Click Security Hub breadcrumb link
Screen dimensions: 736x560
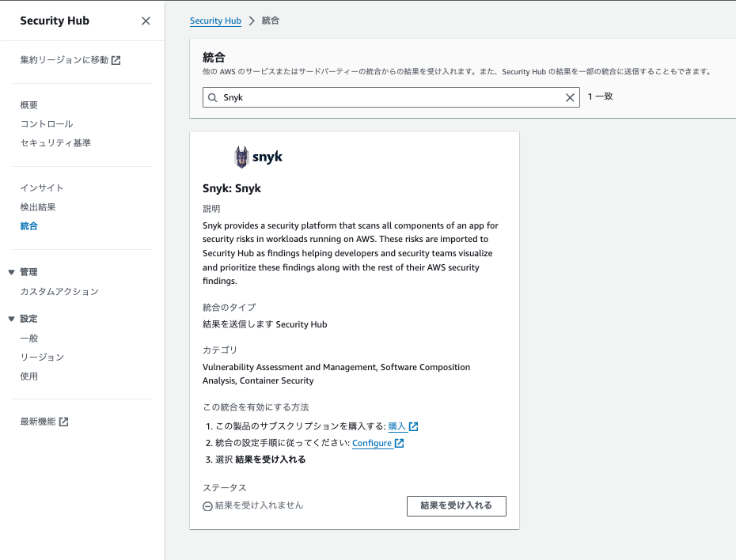[215, 21]
